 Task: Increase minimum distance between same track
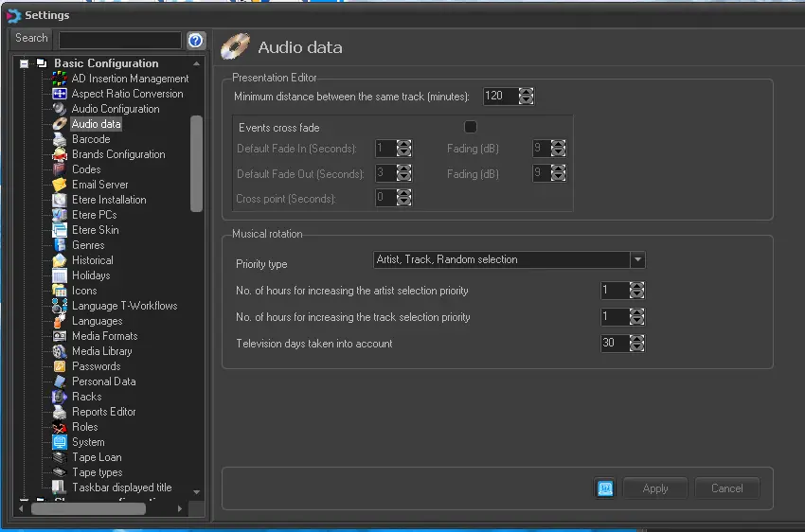click(527, 92)
